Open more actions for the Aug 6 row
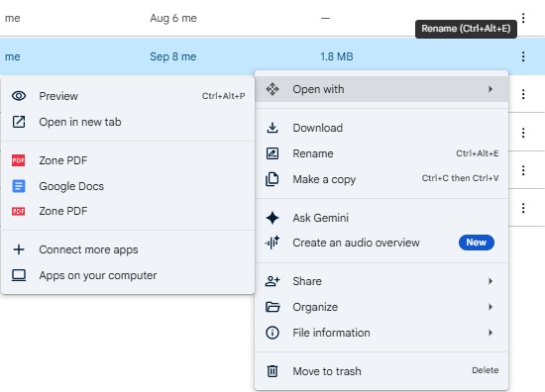This screenshot has height=392, width=545. tap(523, 18)
